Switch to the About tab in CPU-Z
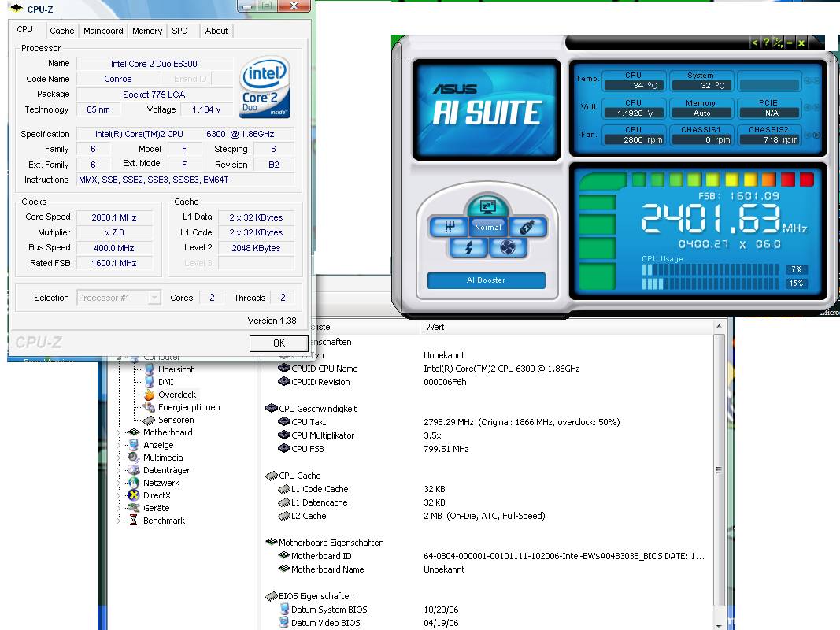 tap(216, 31)
